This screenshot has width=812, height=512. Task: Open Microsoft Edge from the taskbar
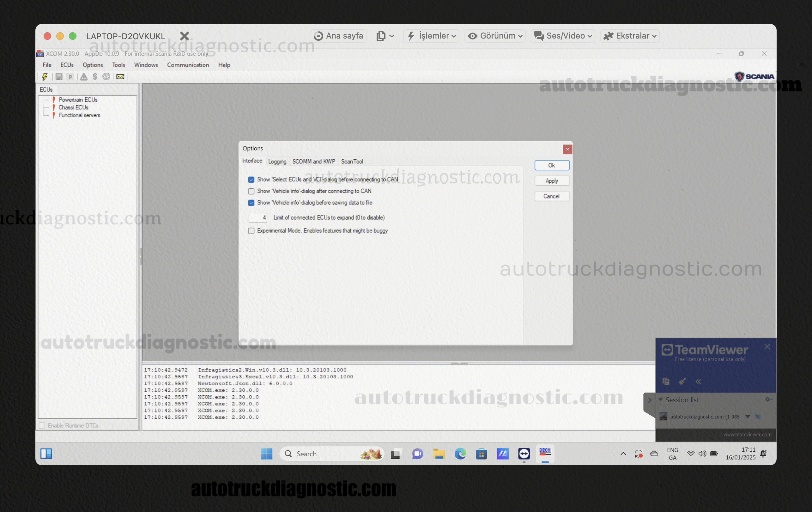click(x=460, y=454)
